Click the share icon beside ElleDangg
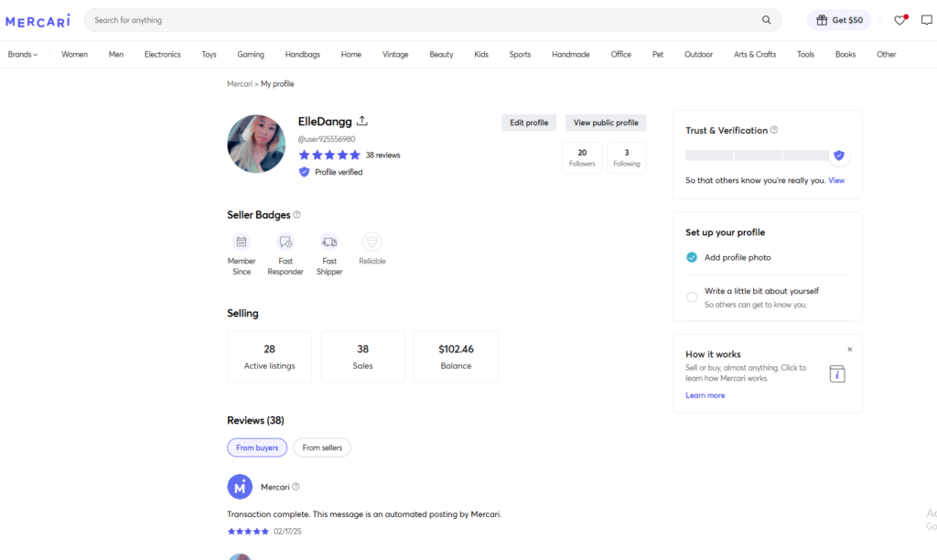Viewport: 937px width, 560px height. [x=362, y=121]
